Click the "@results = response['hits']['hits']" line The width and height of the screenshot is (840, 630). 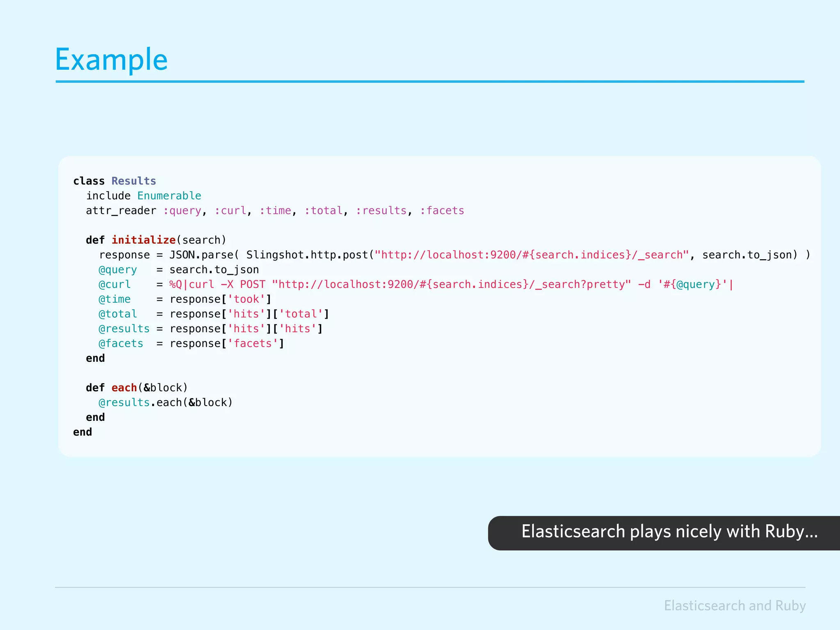click(211, 329)
